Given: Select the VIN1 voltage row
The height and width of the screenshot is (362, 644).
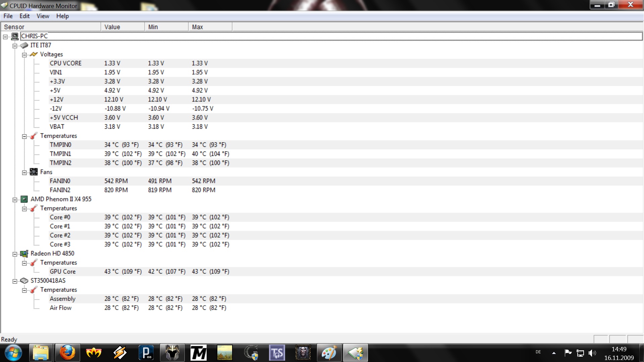Looking at the screenshot, I should point(345,72).
